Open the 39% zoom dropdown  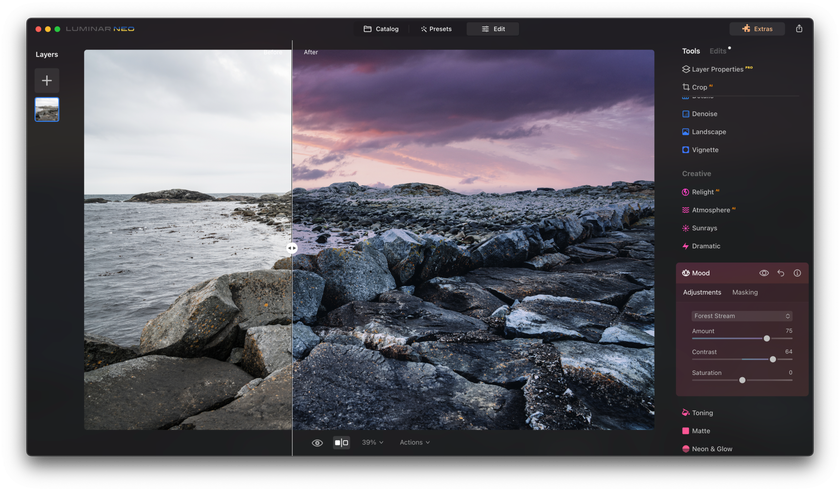point(372,443)
